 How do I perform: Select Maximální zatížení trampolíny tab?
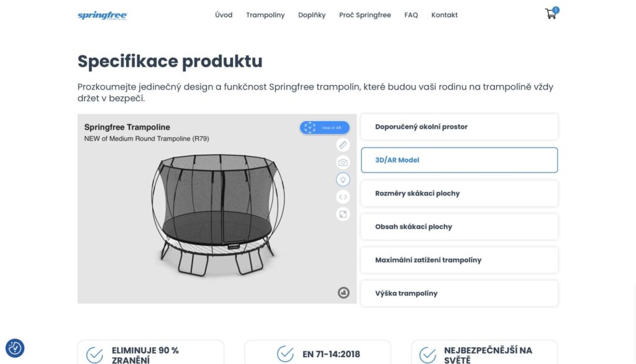(459, 260)
